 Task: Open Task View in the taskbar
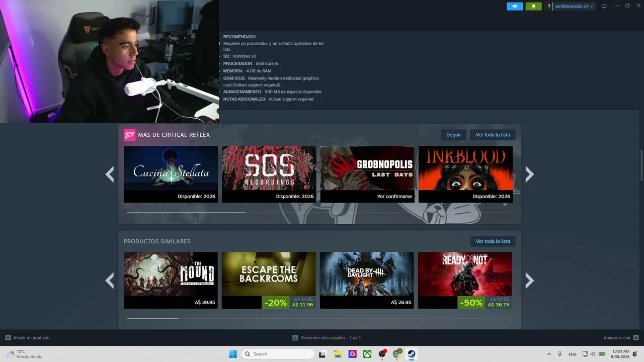coord(323,354)
